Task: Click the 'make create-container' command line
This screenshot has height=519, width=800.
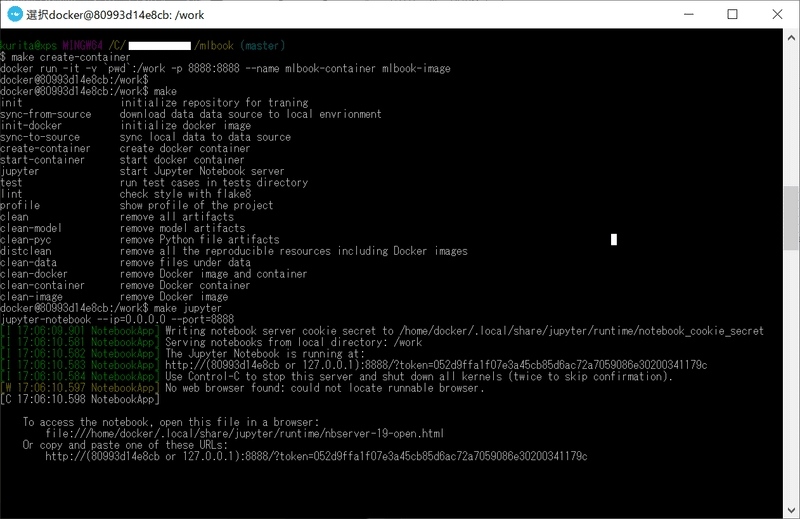Action: coord(65,57)
